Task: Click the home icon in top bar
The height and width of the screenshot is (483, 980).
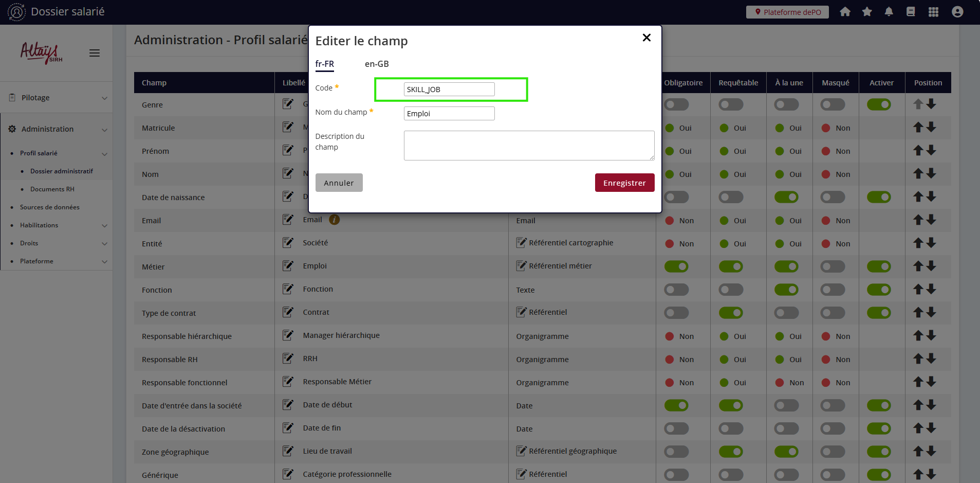Action: [x=845, y=12]
